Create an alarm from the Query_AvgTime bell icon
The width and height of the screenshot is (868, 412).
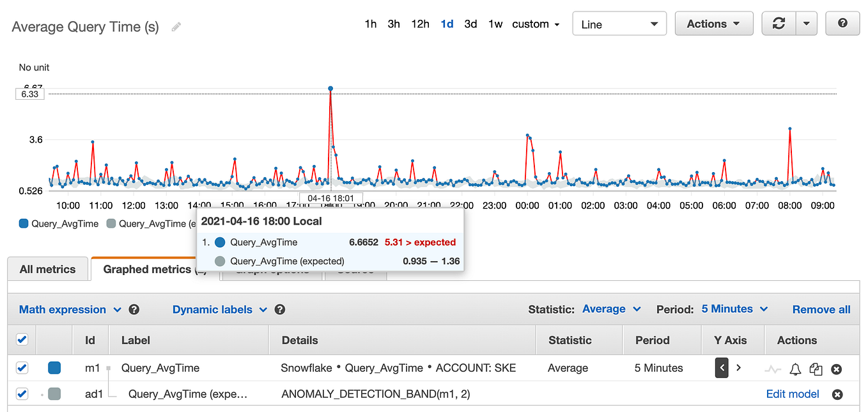click(794, 369)
